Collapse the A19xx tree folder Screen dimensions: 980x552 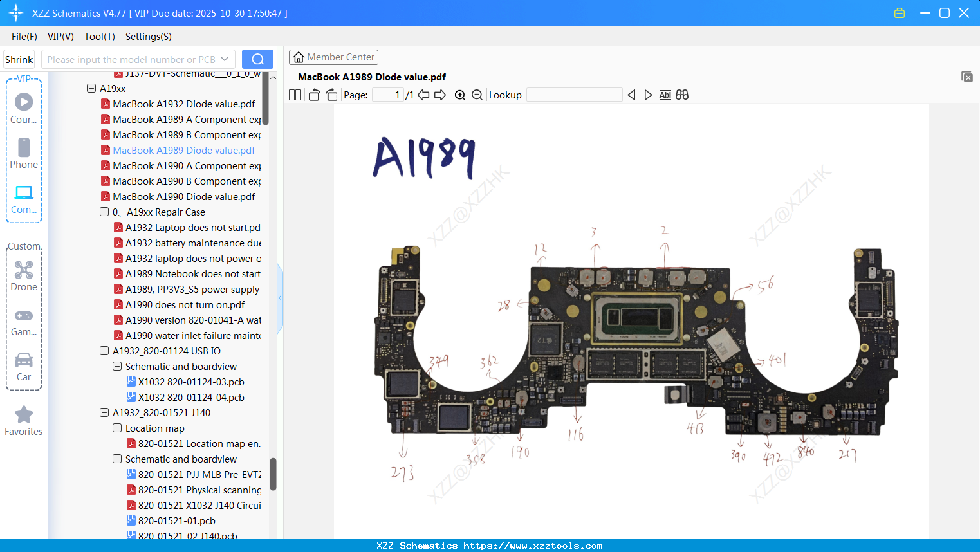tap(91, 89)
